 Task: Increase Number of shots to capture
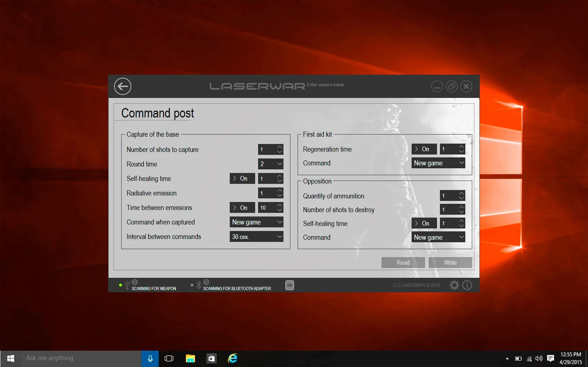click(279, 147)
